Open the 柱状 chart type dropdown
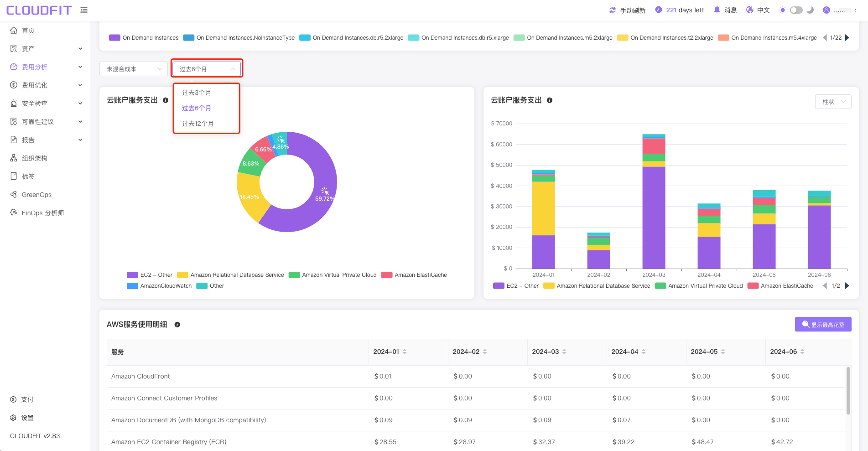This screenshot has height=451, width=868. pyautogui.click(x=833, y=102)
